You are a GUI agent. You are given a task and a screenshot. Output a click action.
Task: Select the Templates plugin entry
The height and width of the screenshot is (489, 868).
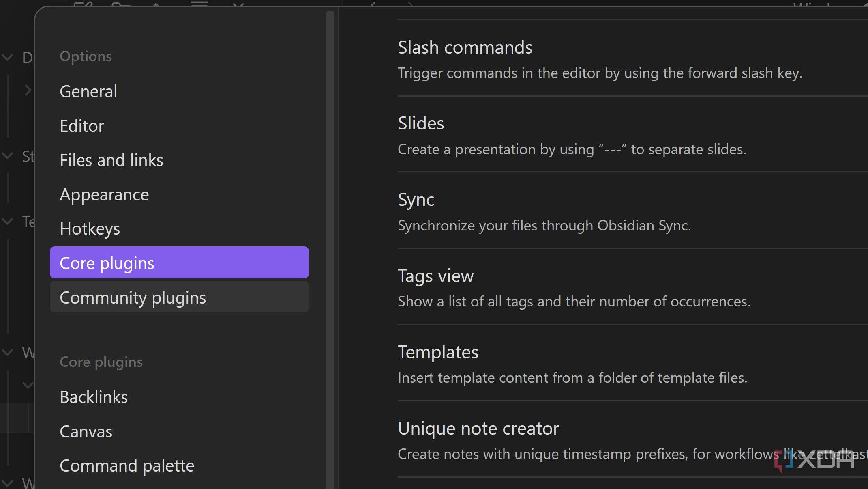pyautogui.click(x=438, y=353)
